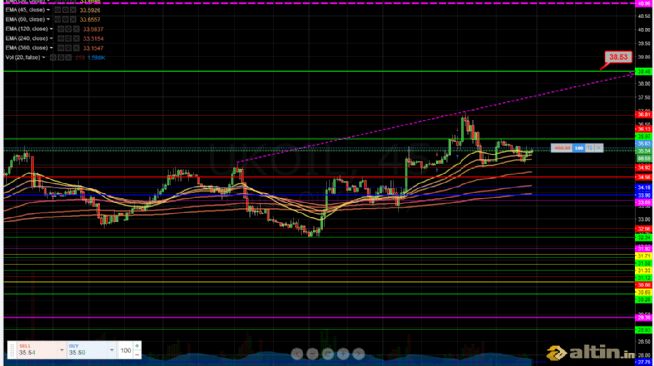Hide the EMA (45, close) indicator
Image resolution: width=654 pixels, height=366 pixels.
pyautogui.click(x=58, y=10)
